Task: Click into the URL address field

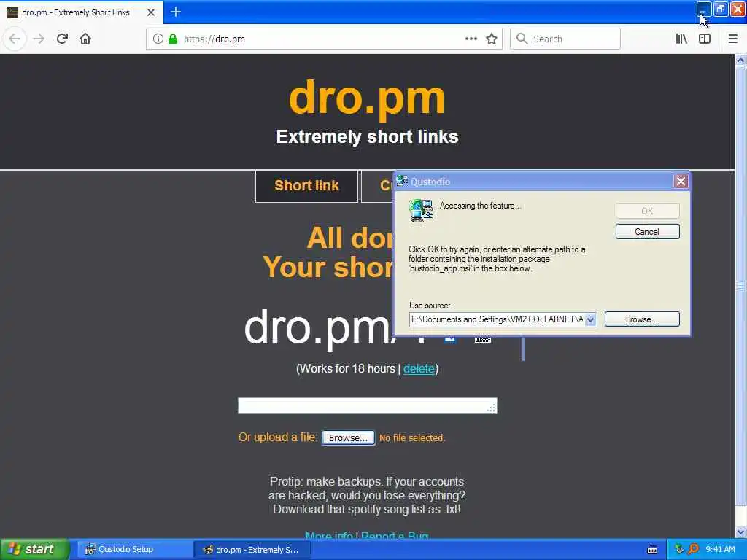Action: coord(322,39)
